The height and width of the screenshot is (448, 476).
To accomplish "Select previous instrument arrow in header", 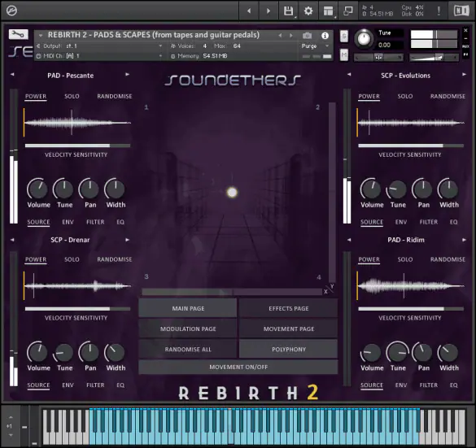I will pos(280,36).
